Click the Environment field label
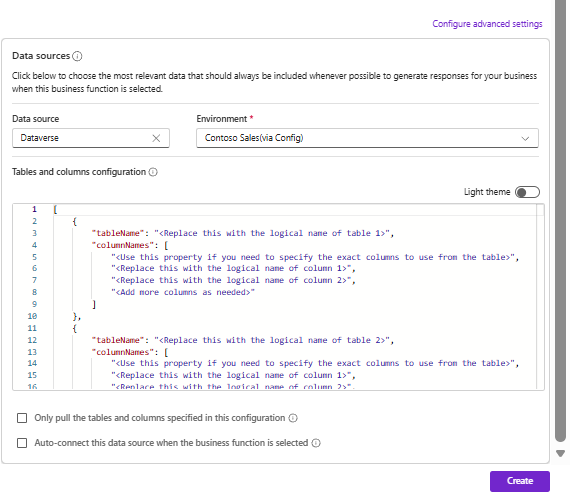 tap(222, 119)
